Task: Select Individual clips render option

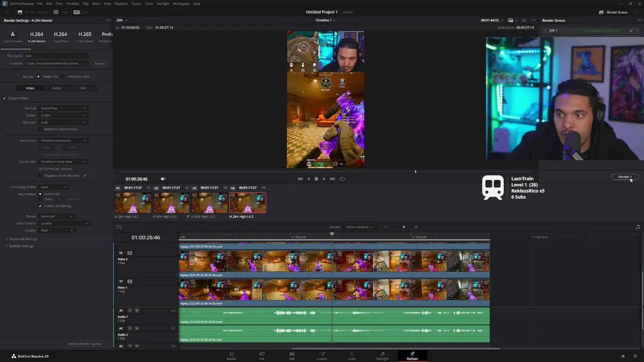Action: (x=62, y=76)
